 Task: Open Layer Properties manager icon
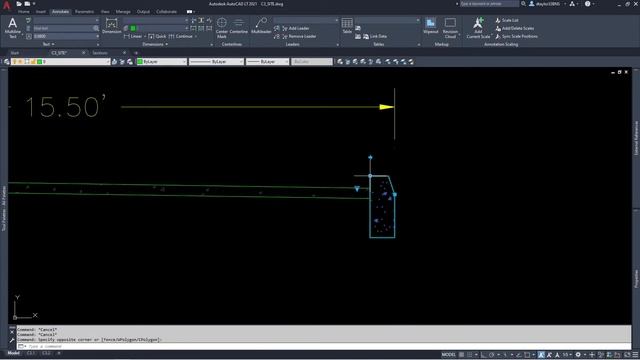pos(7,62)
